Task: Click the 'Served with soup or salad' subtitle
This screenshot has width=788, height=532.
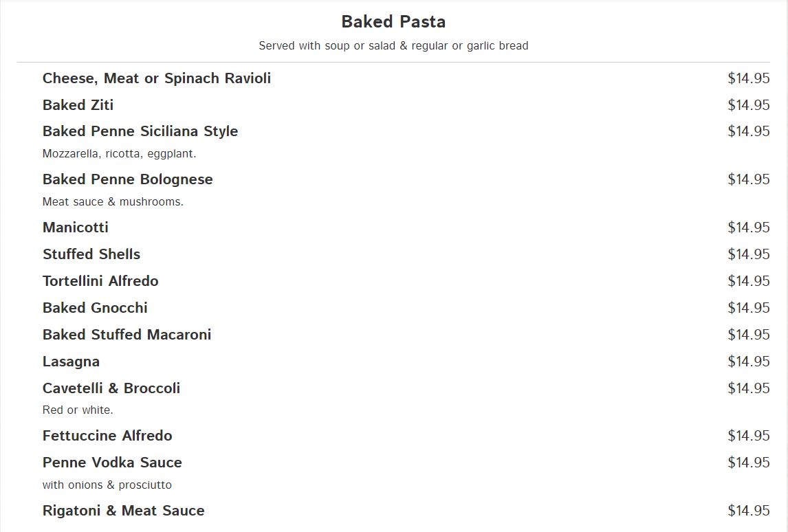Action: tap(393, 46)
